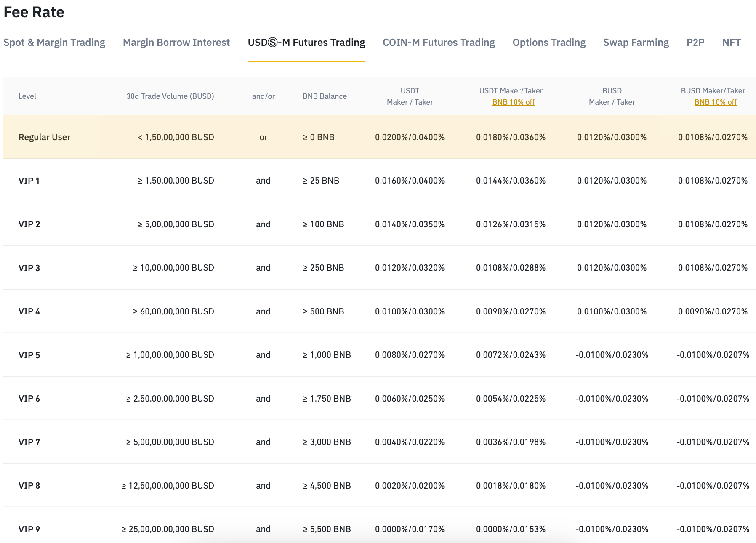Click '< 1,50,00,000 BUSD' volume cell
This screenshot has width=756, height=543.
[x=176, y=137]
